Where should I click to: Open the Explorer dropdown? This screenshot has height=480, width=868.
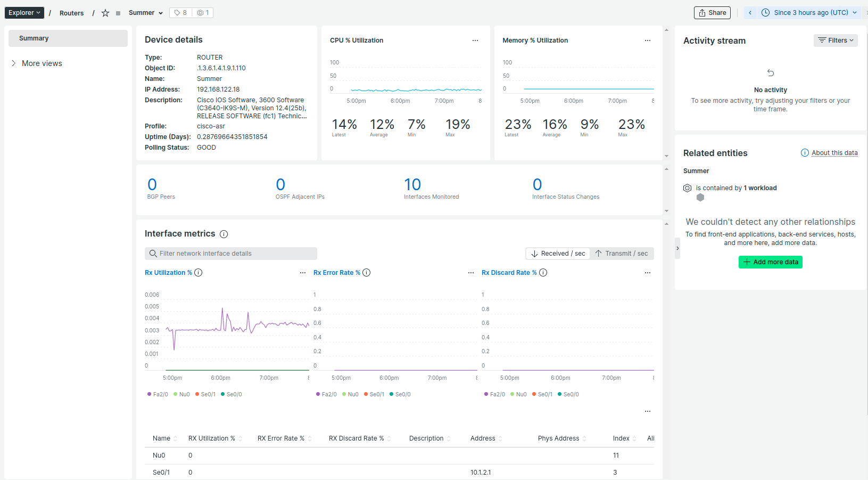point(24,12)
